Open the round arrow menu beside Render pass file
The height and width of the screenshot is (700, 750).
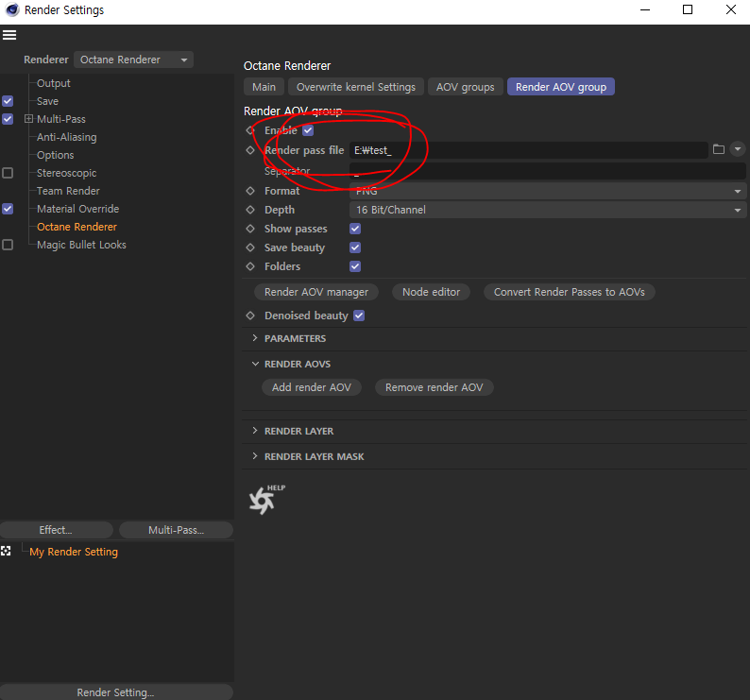738,149
